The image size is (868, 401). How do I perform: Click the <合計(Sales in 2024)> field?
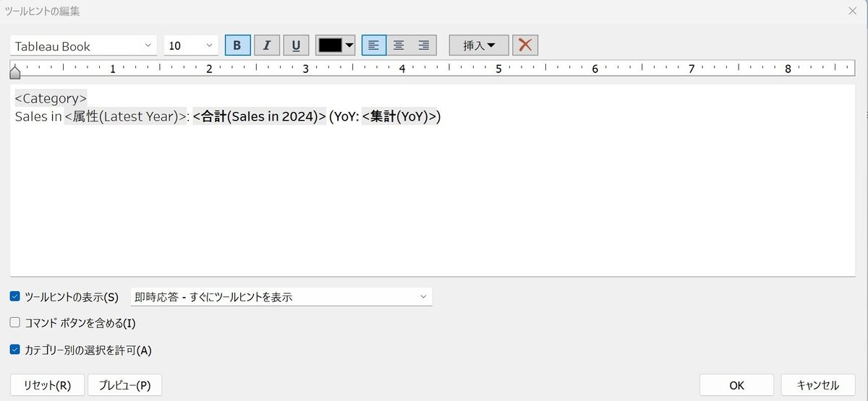[260, 116]
